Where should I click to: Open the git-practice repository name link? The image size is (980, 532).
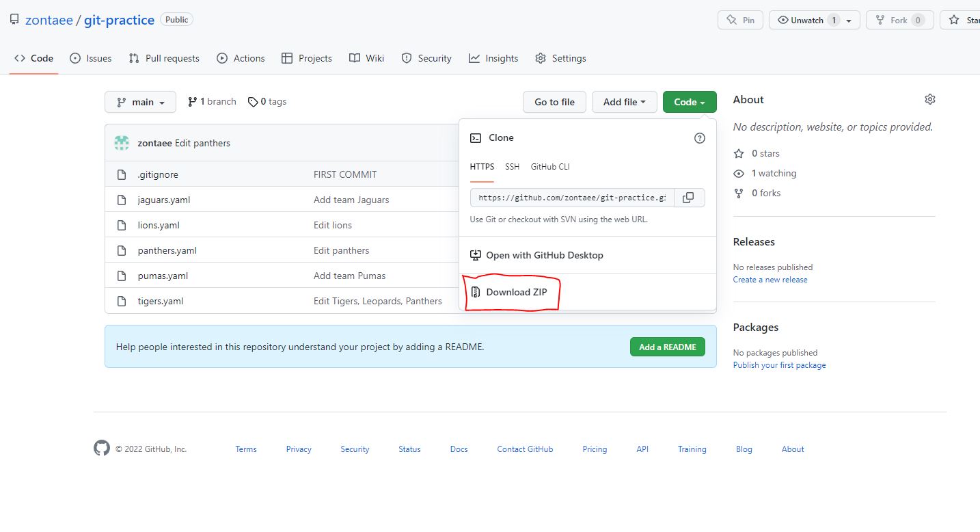(119, 20)
